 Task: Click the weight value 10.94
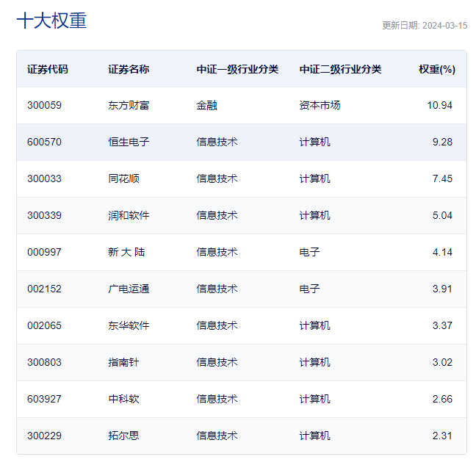(439, 105)
